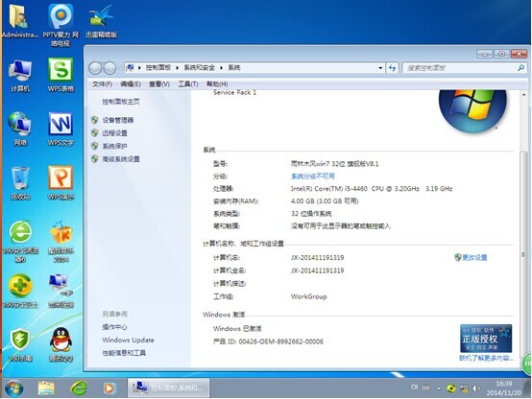The height and width of the screenshot is (399, 532).
Task: Click the volume speaker tray icon
Action: [476, 388]
